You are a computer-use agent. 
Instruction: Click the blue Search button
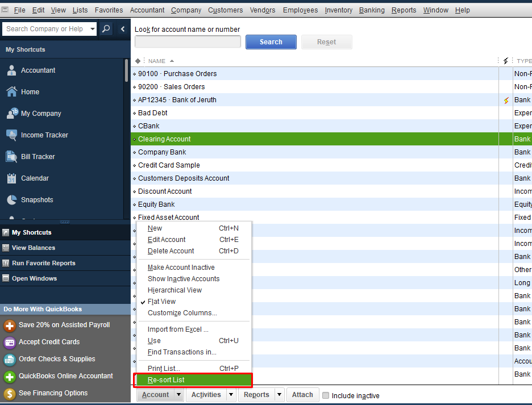pos(271,42)
